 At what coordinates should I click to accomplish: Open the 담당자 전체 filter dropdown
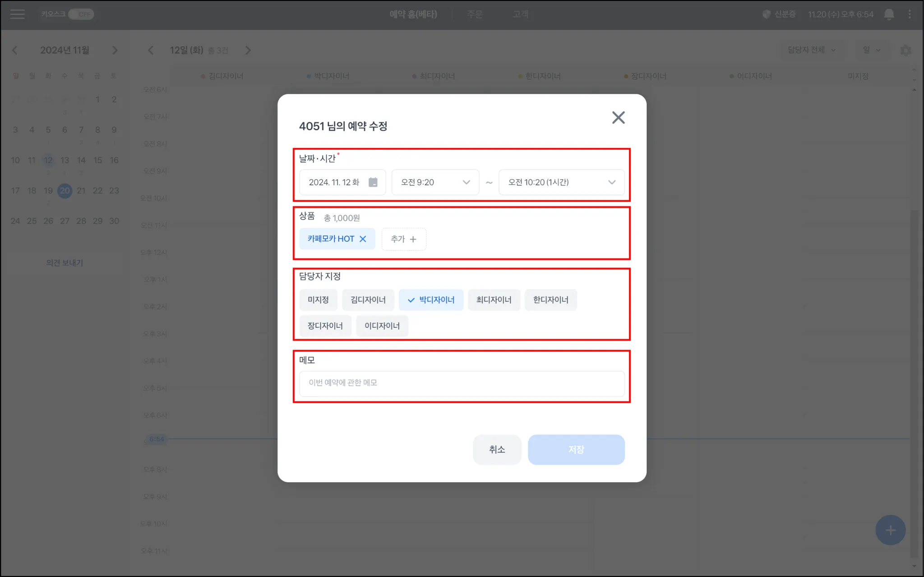[x=811, y=50]
